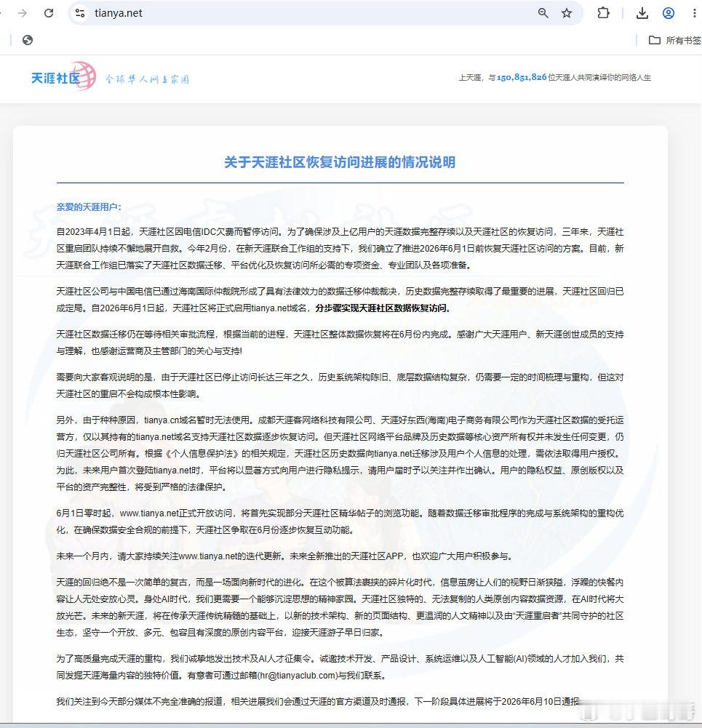Click the paragraph starting 天涯社区数据迁移仍在等待
The width and height of the screenshot is (702, 728).
[340, 343]
